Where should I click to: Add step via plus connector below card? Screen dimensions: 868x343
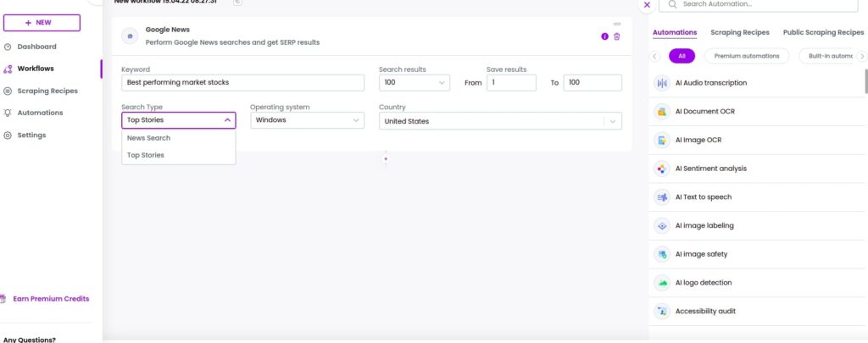tap(386, 158)
